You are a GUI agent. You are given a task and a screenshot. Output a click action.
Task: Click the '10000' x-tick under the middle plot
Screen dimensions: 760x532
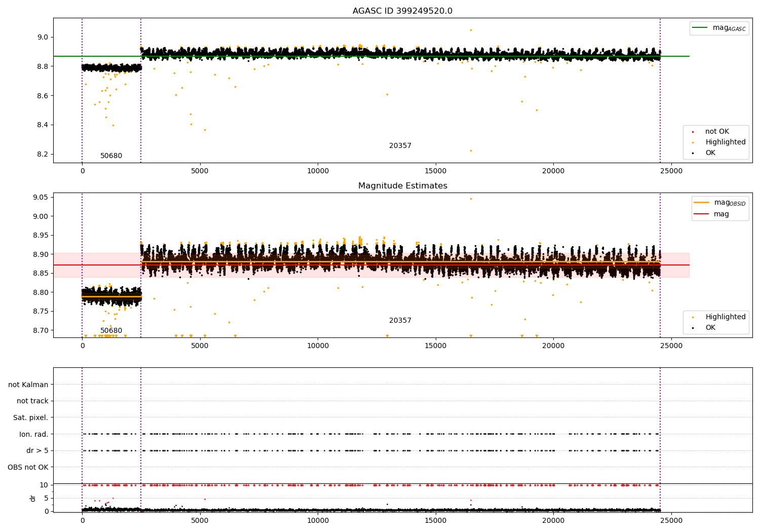pos(318,346)
